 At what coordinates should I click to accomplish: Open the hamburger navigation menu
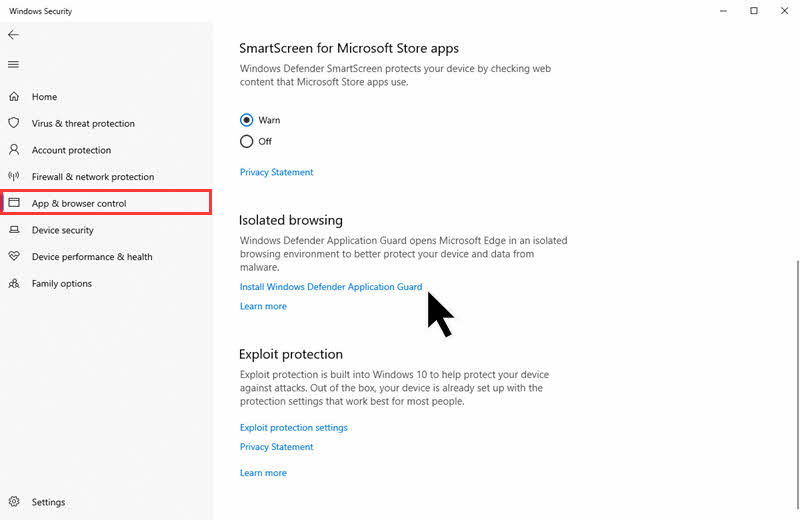[x=14, y=64]
